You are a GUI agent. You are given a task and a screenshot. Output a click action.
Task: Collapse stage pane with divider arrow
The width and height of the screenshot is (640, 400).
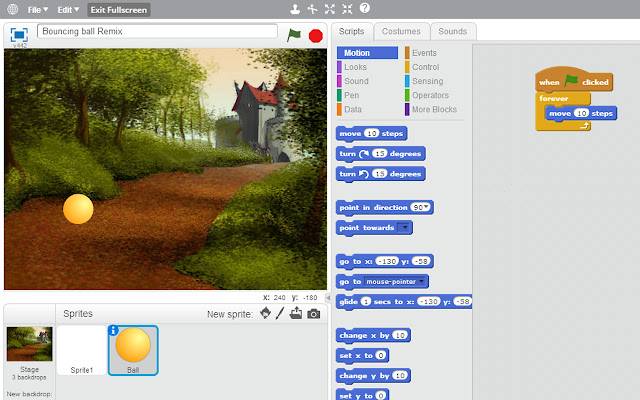click(x=328, y=298)
